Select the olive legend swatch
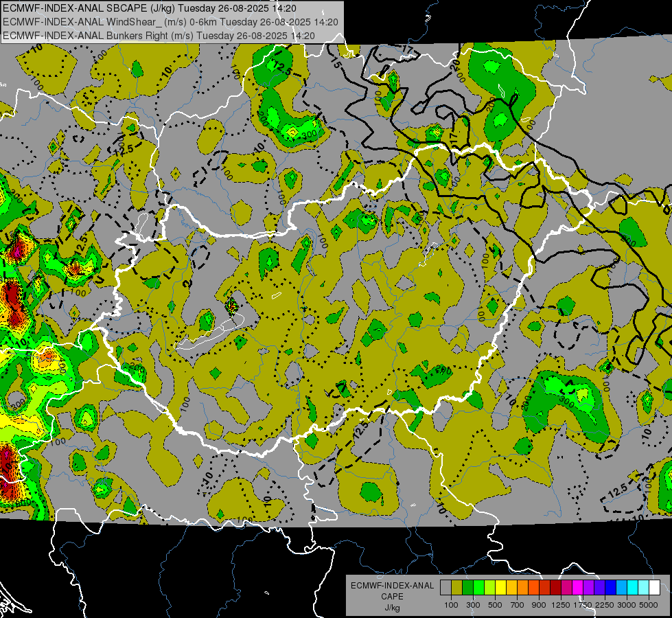 (457, 588)
